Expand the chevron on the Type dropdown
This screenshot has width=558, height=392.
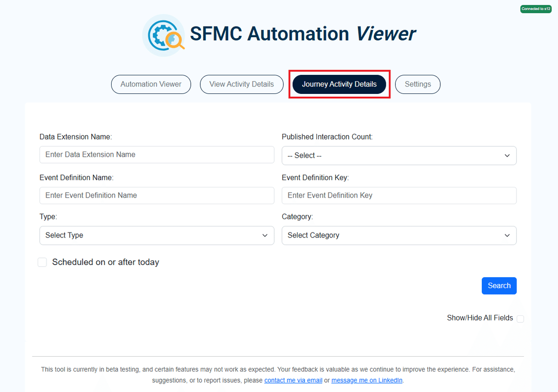265,235
